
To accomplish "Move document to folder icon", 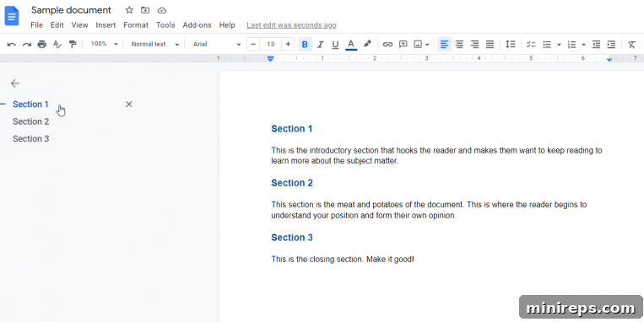I will click(145, 10).
